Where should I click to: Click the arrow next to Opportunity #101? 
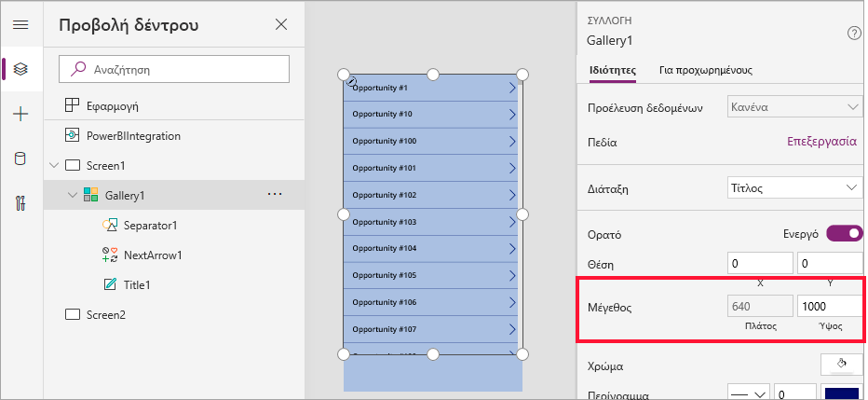click(x=512, y=168)
